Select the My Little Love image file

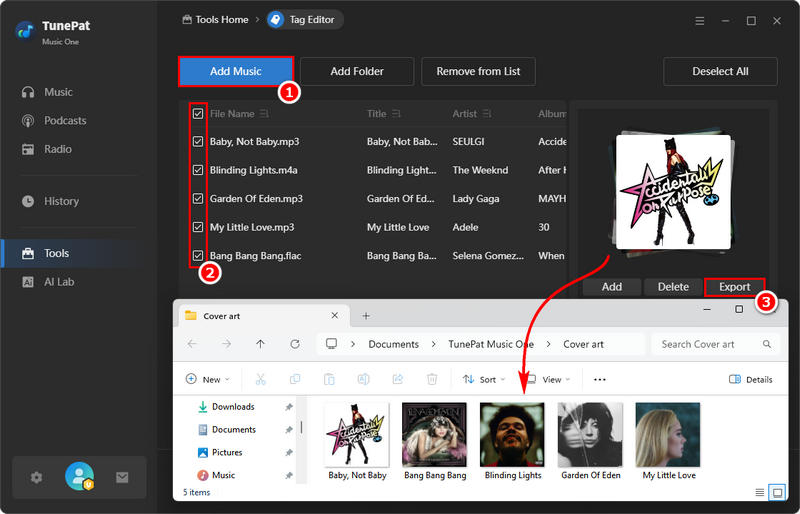[x=668, y=442]
